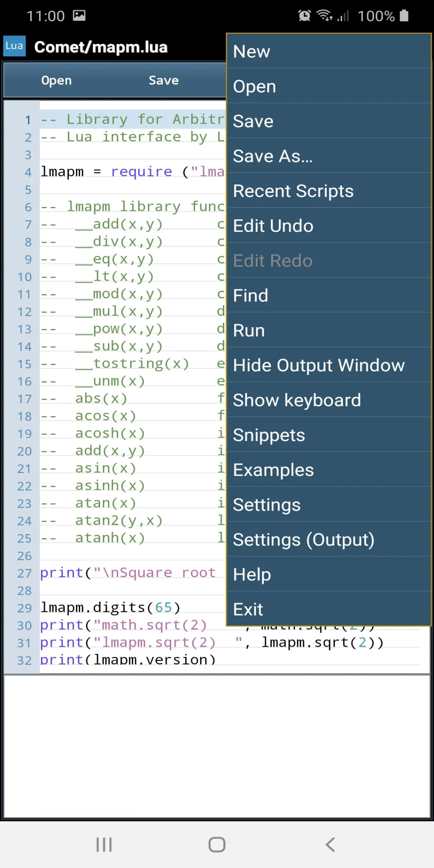Open Settings menu entry
This screenshot has height=868, width=434.
(329, 504)
